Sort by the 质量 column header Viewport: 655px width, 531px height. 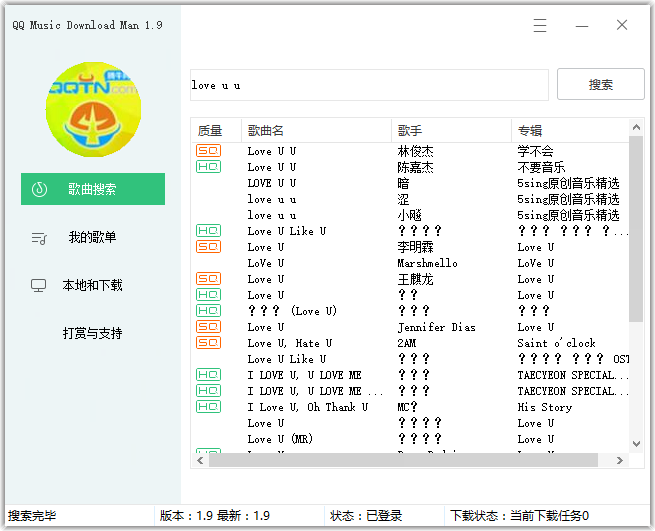(215, 130)
